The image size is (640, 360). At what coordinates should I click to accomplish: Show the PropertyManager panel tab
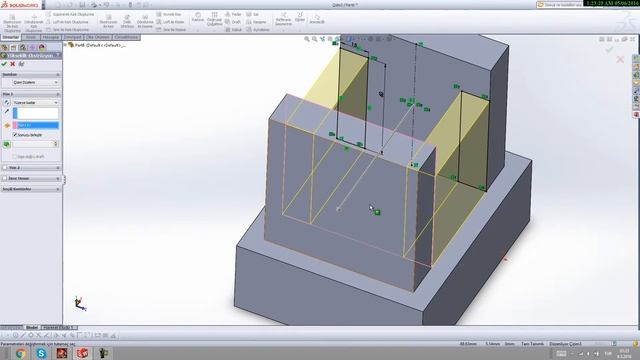point(14,47)
